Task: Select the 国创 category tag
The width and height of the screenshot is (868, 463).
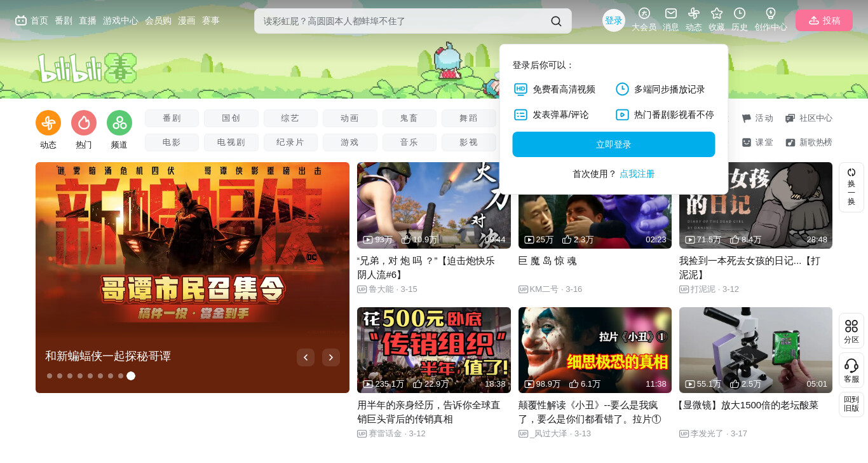Action: point(231,118)
